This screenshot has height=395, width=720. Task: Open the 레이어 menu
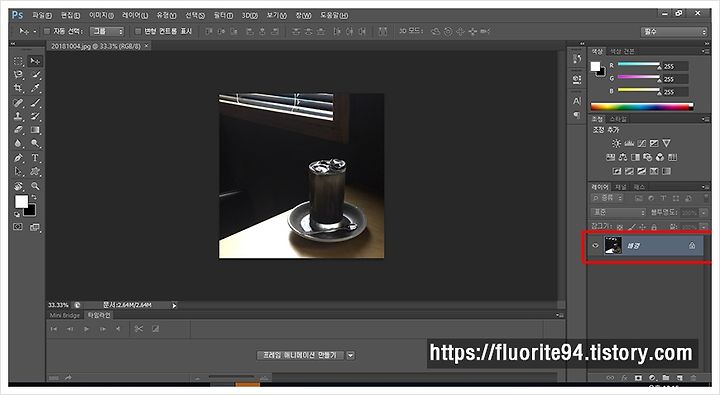[x=135, y=15]
